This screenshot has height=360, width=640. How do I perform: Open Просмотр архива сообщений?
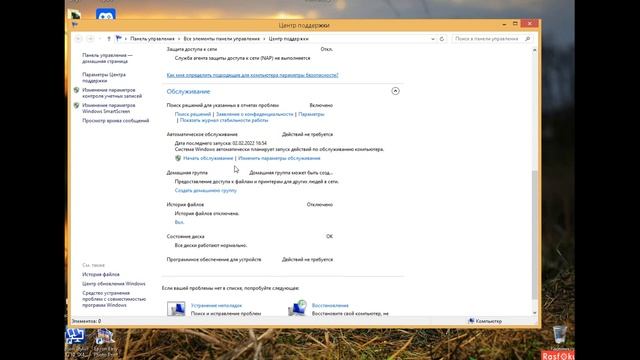(116, 121)
